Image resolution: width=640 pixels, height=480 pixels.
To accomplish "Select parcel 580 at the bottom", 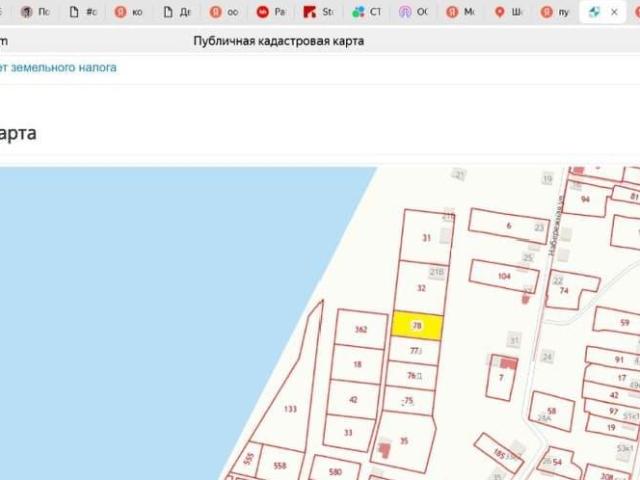I will coord(335,472).
